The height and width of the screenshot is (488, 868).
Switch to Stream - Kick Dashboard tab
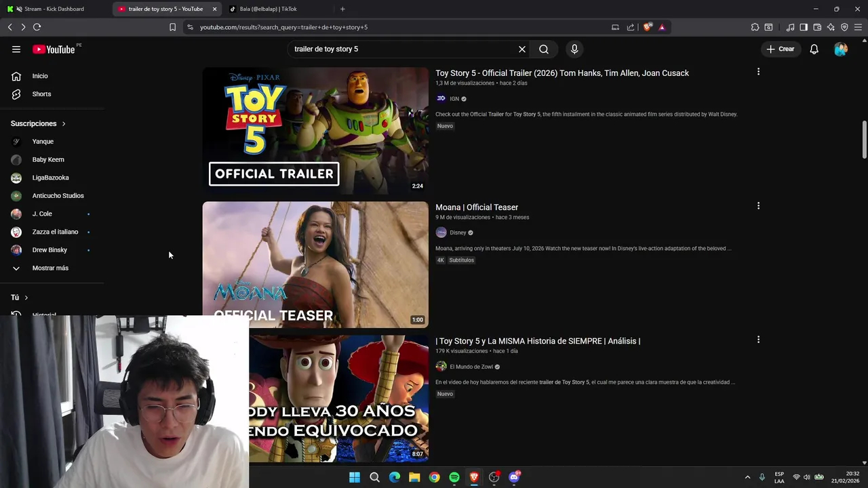pos(54,9)
